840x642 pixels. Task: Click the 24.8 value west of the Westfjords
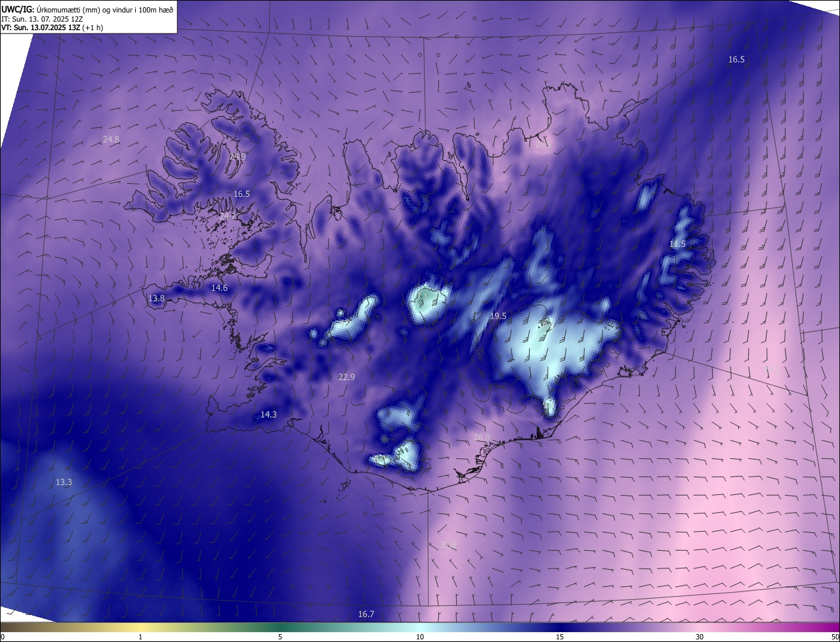point(112,139)
